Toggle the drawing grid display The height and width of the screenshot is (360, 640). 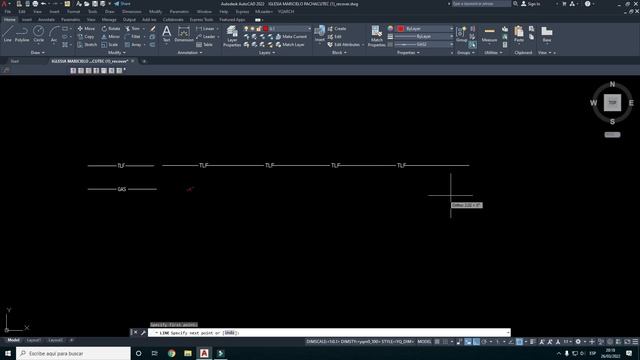click(437, 342)
